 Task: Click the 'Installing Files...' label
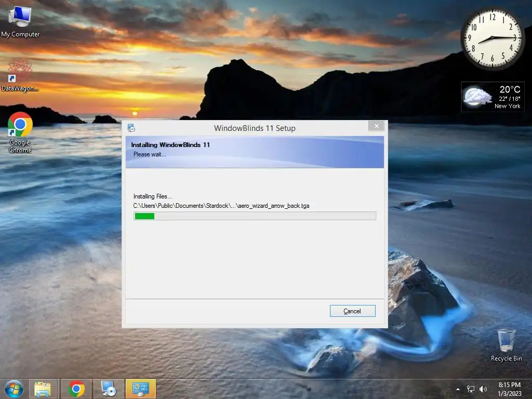tap(153, 196)
